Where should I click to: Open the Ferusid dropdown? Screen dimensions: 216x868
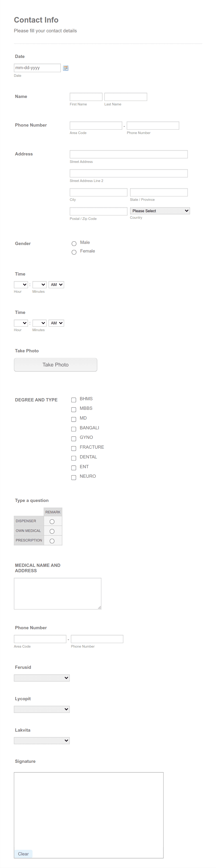pos(41,678)
